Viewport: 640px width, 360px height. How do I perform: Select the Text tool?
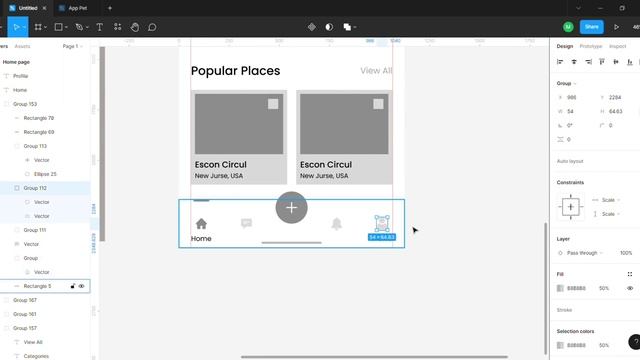(x=100, y=27)
